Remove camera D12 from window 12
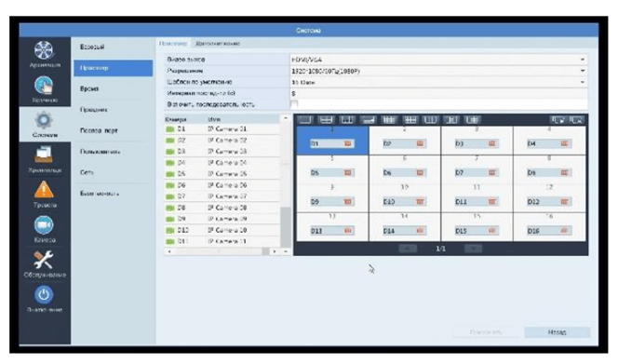 [564, 201]
